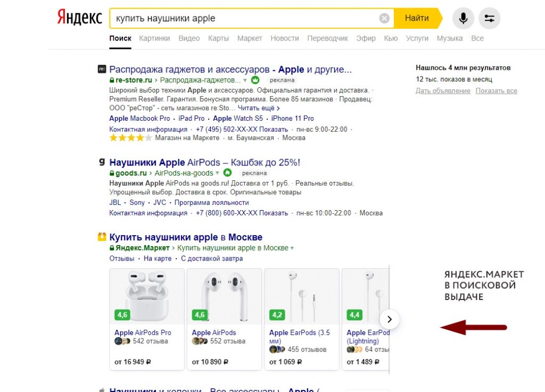
Task: Click the re:Store favicon icon
Action: pos(102,69)
